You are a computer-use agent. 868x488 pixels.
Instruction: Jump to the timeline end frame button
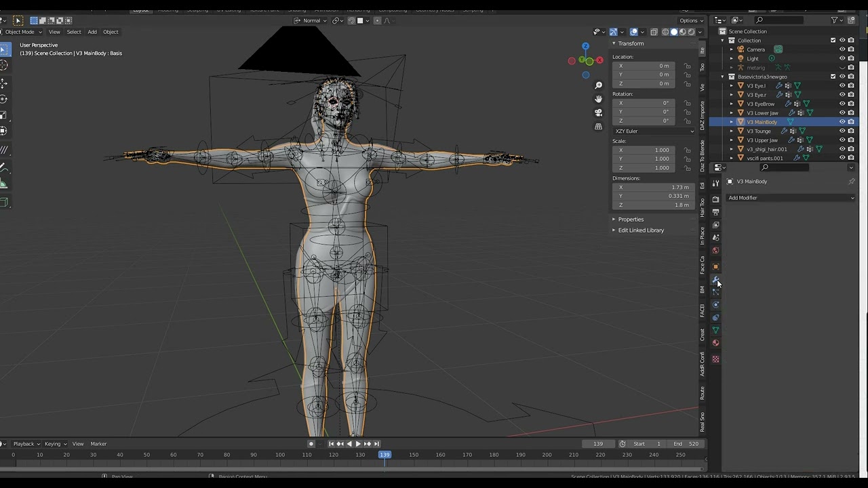(376, 444)
